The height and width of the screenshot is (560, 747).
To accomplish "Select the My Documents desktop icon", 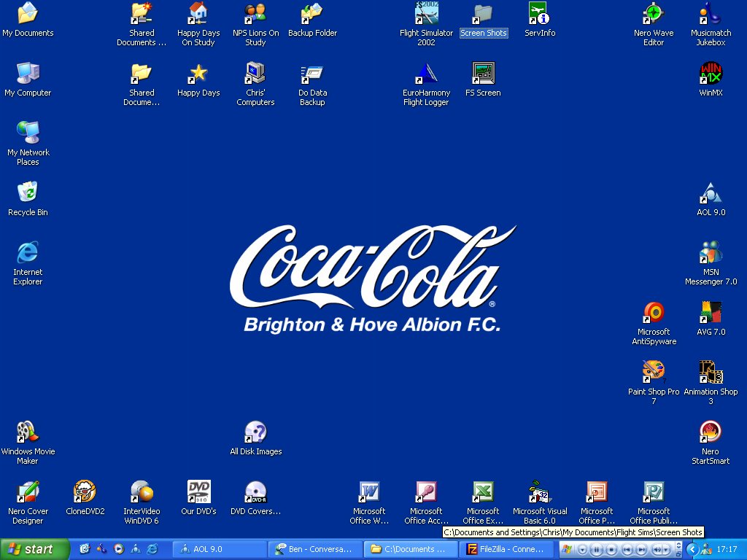I will point(28,20).
